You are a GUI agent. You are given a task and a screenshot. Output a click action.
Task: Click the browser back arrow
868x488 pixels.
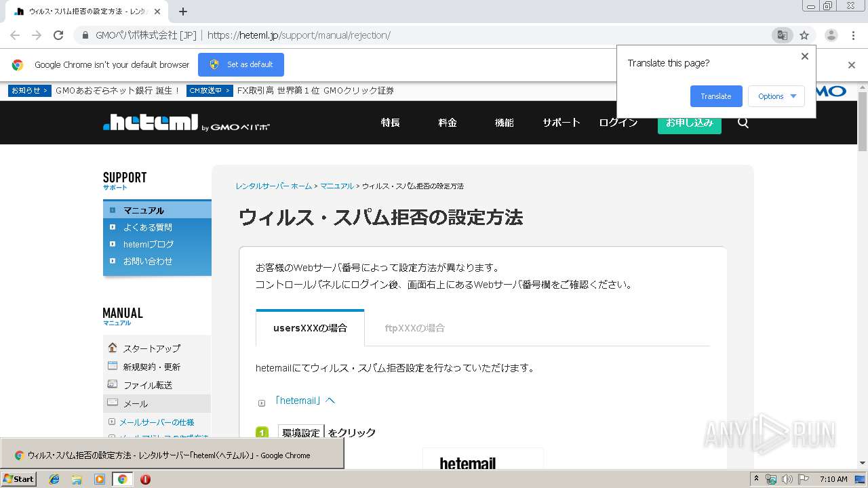coord(15,35)
